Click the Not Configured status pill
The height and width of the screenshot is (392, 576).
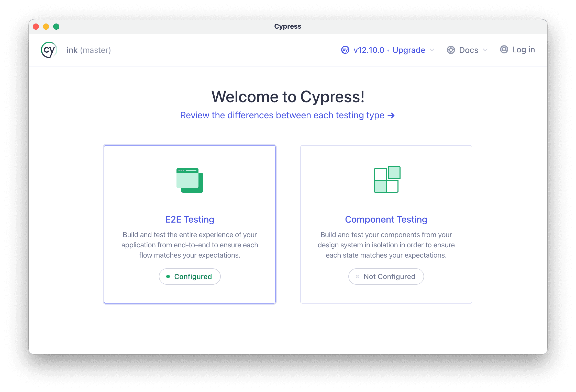[x=386, y=276]
